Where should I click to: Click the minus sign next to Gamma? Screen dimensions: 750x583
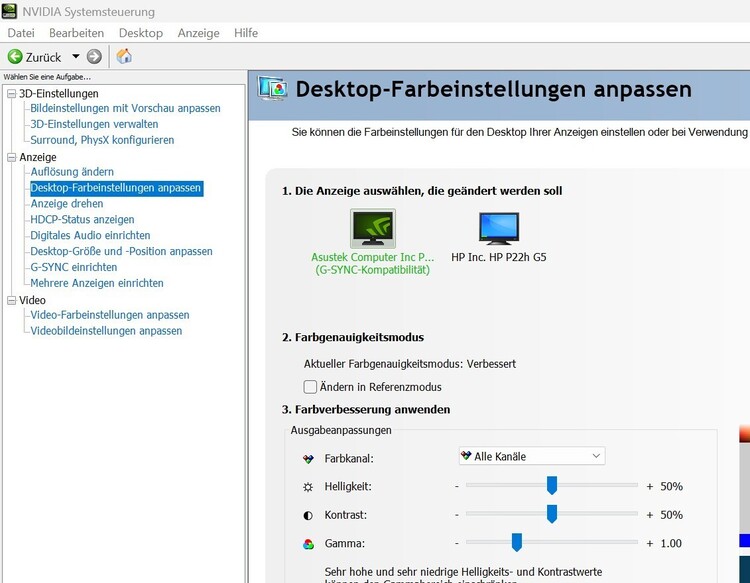tap(457, 543)
